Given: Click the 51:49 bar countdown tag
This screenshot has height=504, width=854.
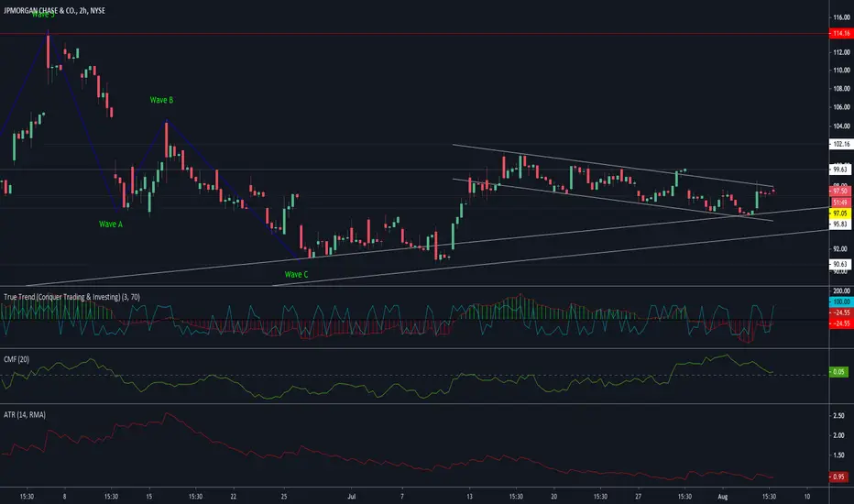Looking at the screenshot, I should point(840,203).
